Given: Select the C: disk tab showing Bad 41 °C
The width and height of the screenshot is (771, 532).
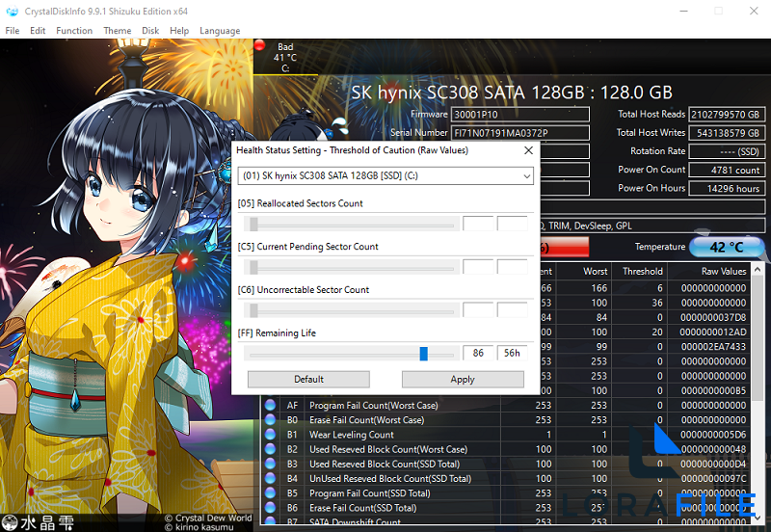Looking at the screenshot, I should (x=285, y=57).
